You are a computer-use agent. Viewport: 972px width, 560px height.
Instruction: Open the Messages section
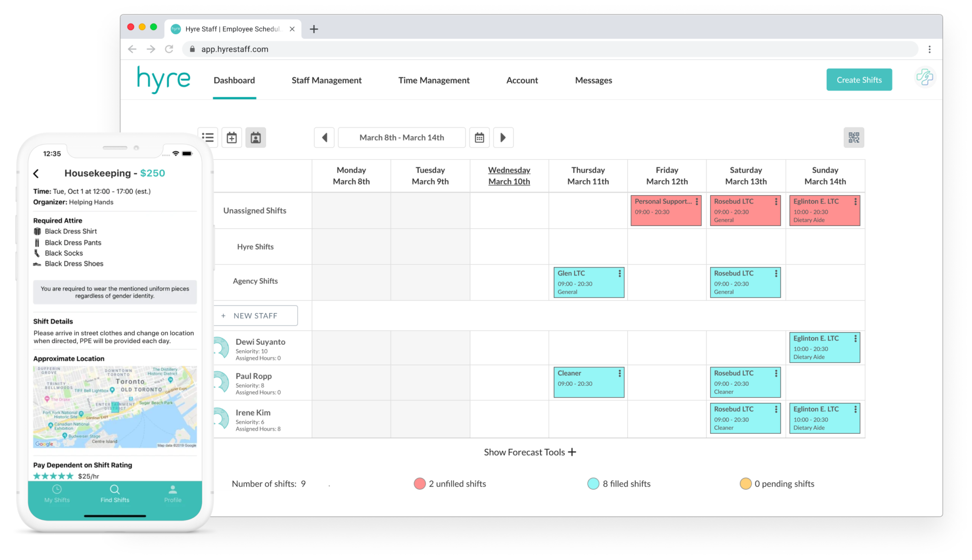coord(593,80)
